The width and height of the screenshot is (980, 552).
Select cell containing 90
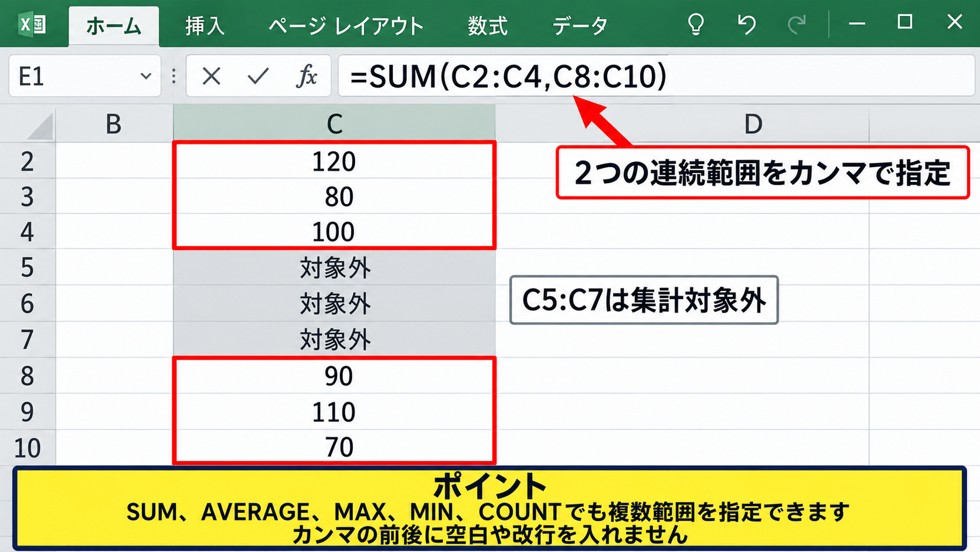[334, 375]
